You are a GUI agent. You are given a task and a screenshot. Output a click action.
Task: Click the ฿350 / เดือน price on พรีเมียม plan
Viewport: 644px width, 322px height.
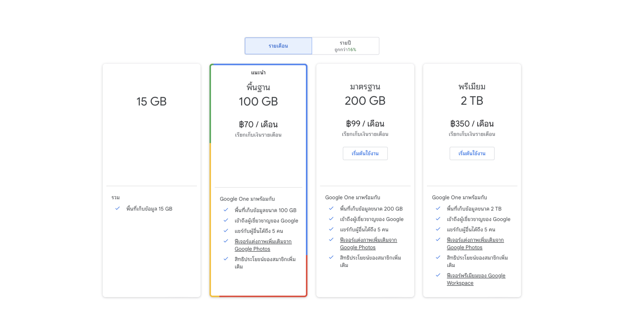[472, 124]
